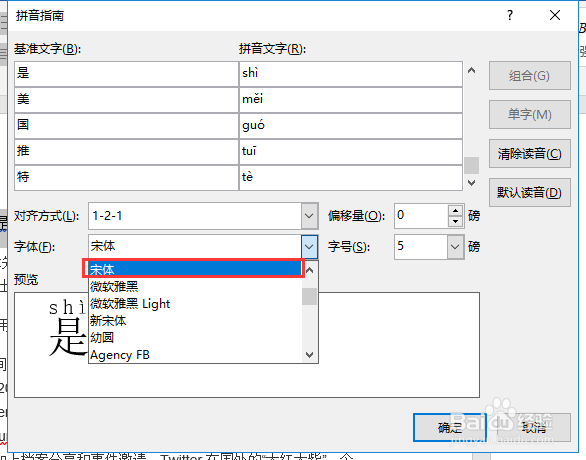This screenshot has width=586, height=460.
Task: Close the 拼音指南 dialog
Action: tap(555, 15)
